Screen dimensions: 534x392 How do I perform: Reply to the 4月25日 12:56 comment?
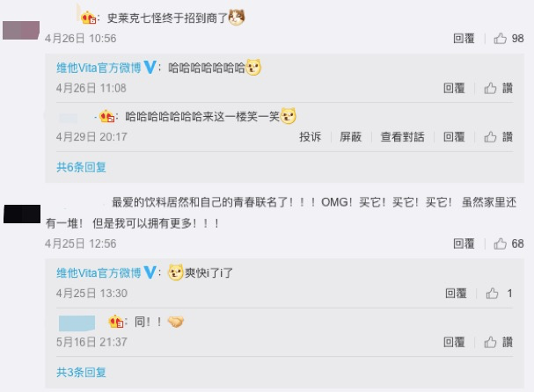pyautogui.click(x=464, y=243)
